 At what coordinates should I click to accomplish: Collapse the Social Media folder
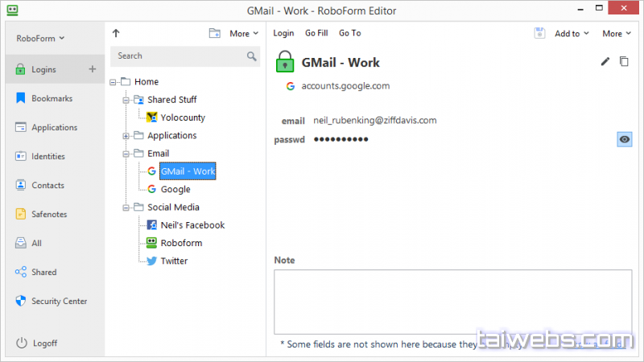pyautogui.click(x=126, y=208)
